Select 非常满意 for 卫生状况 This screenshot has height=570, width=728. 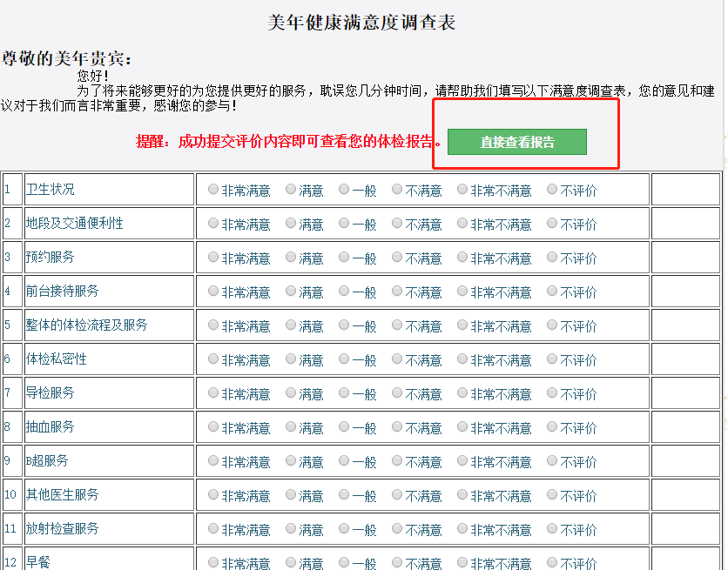tap(212, 190)
